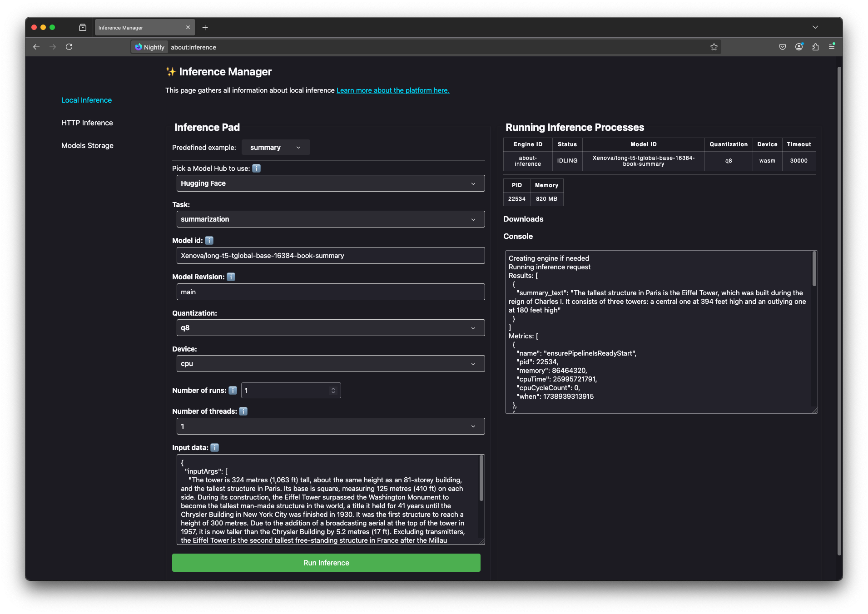868x614 pixels.
Task: Click the list all tabs chevron
Action: (815, 27)
